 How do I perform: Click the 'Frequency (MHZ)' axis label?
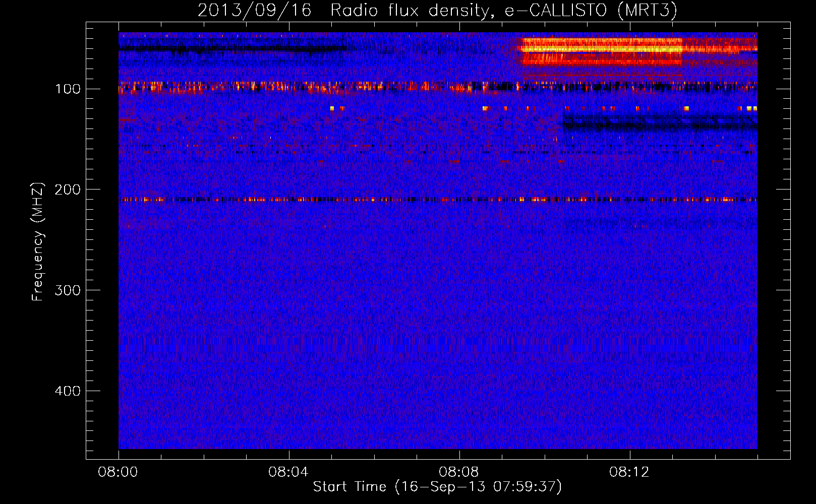(x=38, y=241)
